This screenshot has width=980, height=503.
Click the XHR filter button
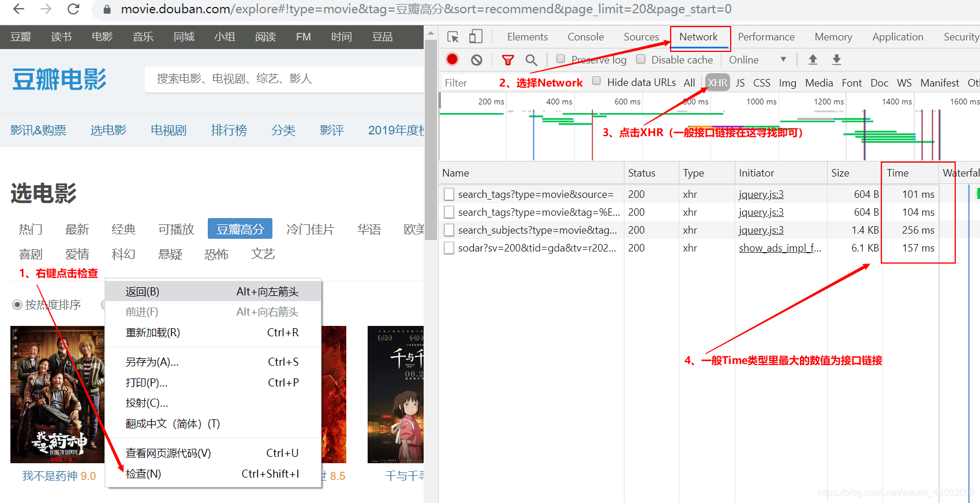click(717, 82)
